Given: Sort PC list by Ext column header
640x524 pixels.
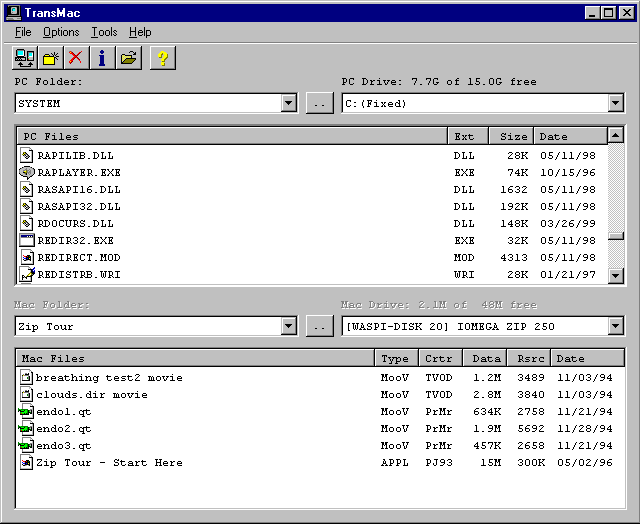Looking at the screenshot, I should pos(468,136).
